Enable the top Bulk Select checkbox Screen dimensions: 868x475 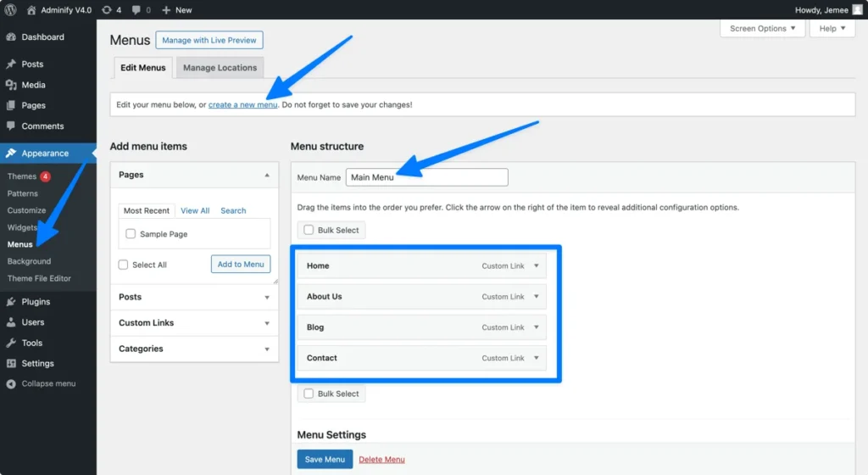[x=309, y=230]
